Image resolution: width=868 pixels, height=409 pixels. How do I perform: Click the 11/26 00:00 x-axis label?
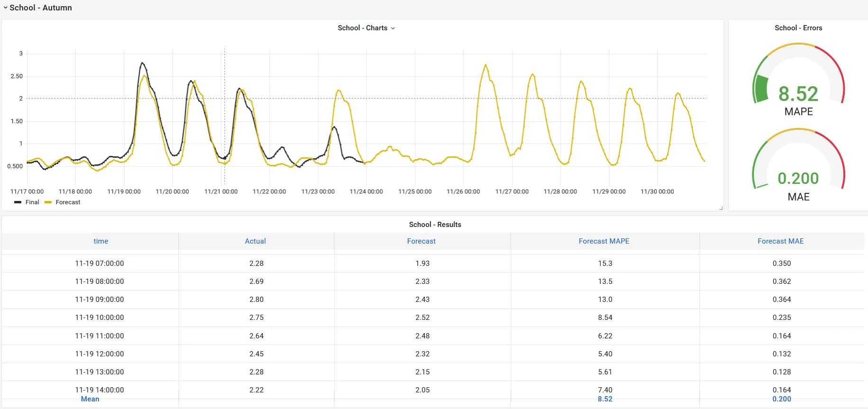463,192
